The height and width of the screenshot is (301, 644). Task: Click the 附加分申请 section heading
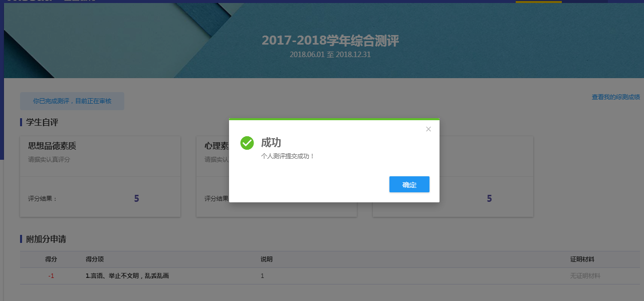point(46,239)
